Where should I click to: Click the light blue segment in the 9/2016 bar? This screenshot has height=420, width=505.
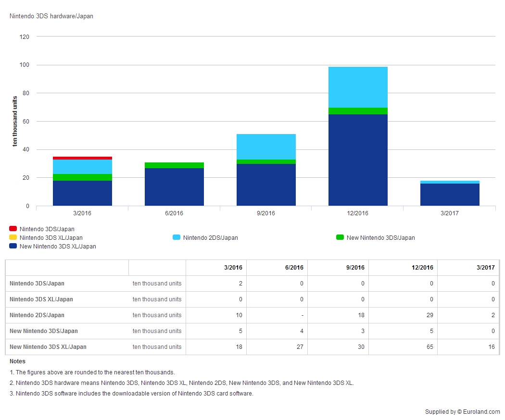[x=266, y=147]
